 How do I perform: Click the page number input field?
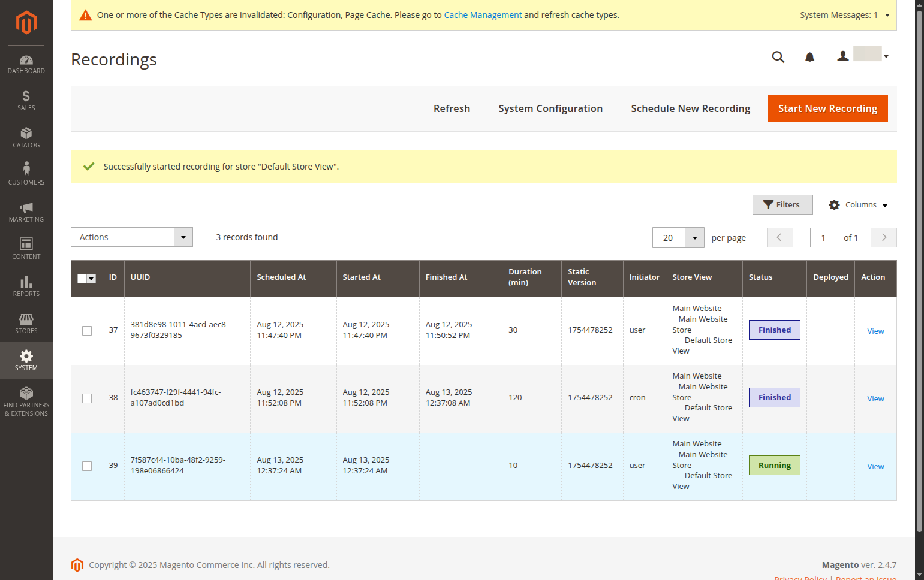click(x=823, y=238)
